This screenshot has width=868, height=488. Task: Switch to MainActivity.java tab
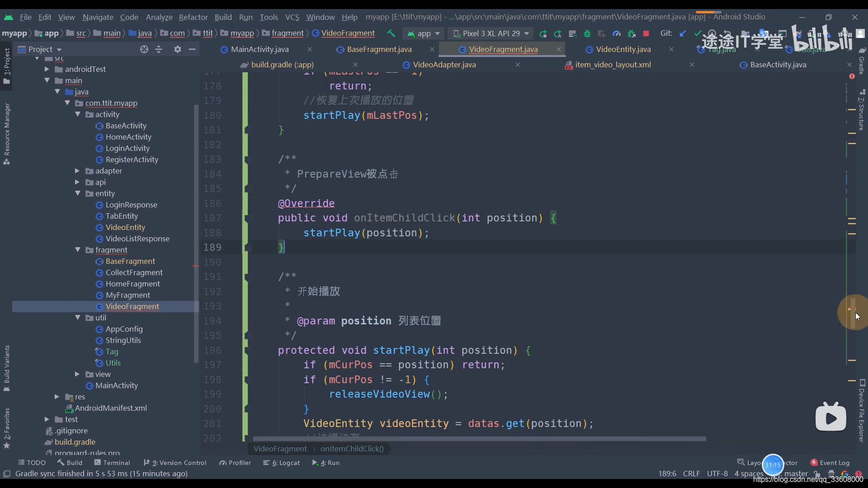pos(259,49)
